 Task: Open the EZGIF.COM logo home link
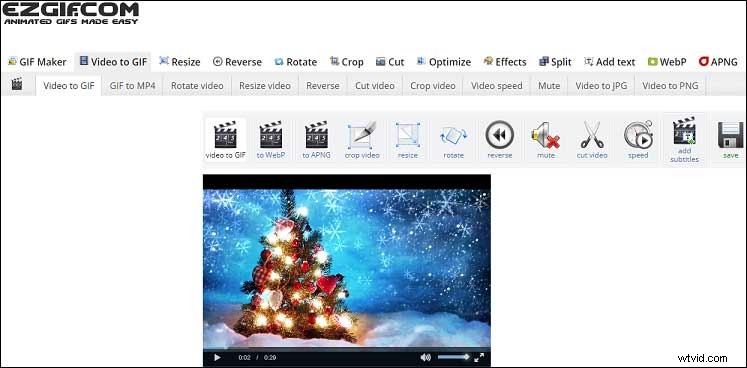[x=71, y=13]
